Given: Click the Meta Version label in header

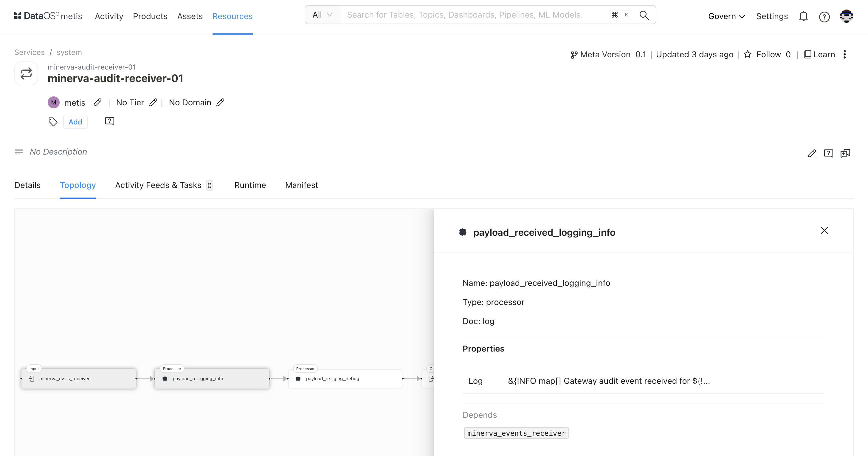Looking at the screenshot, I should (x=605, y=54).
